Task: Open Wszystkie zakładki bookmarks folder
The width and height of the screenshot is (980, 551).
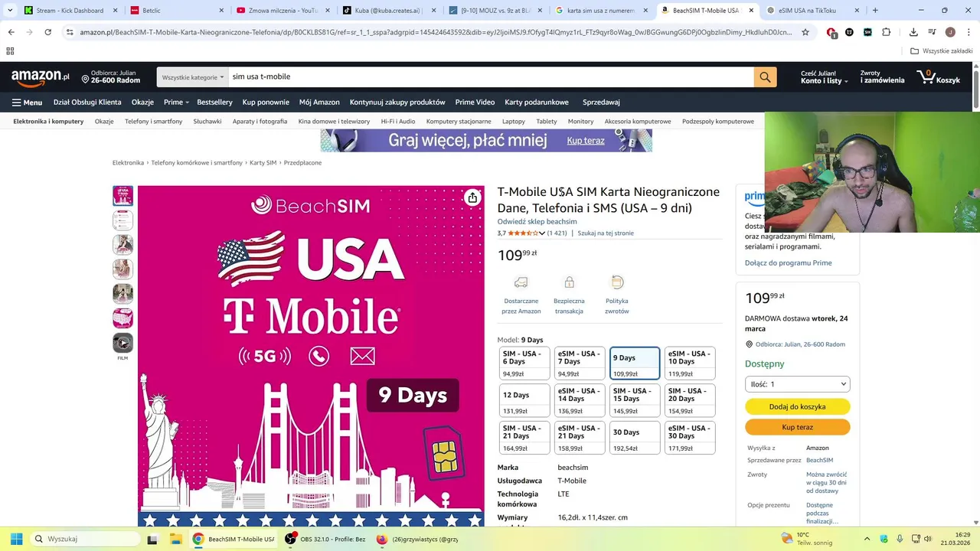Action: 942,51
